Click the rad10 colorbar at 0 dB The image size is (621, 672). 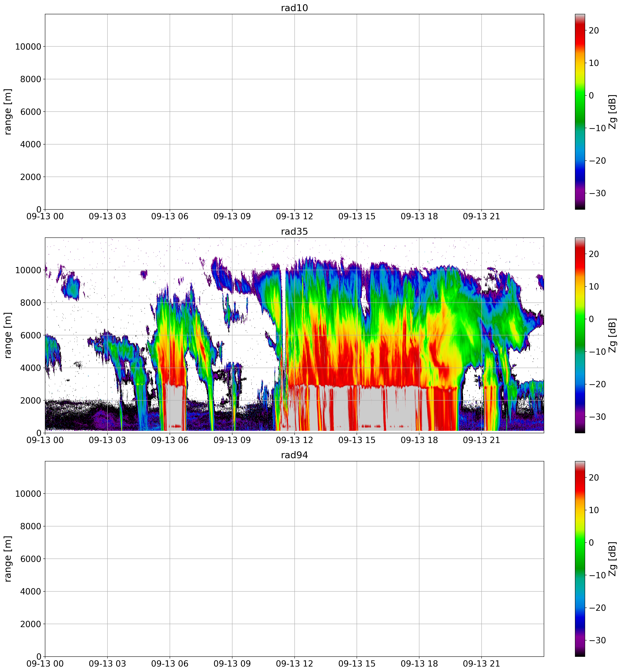(580, 95)
